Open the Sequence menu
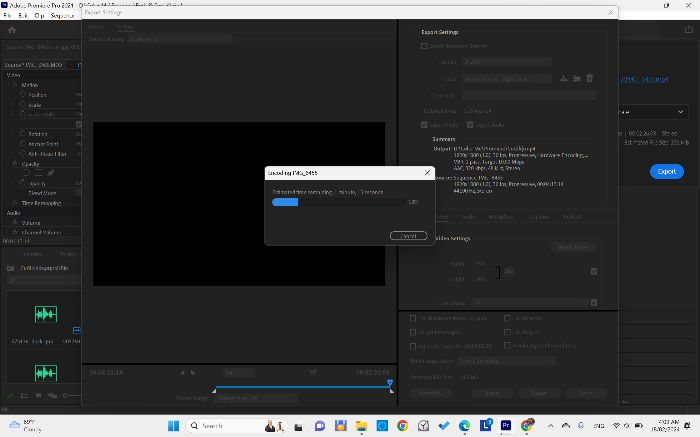The image size is (700, 437). tap(62, 15)
